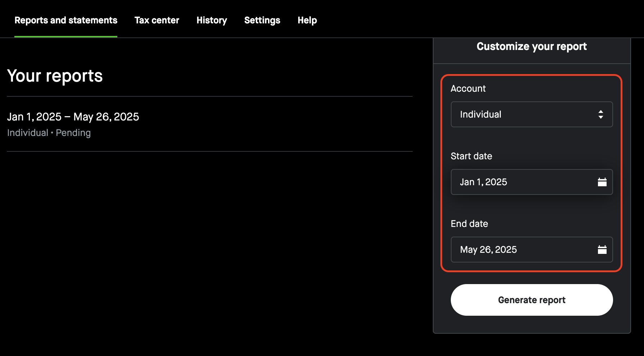Open the Account dropdown showing Individual

click(x=531, y=114)
